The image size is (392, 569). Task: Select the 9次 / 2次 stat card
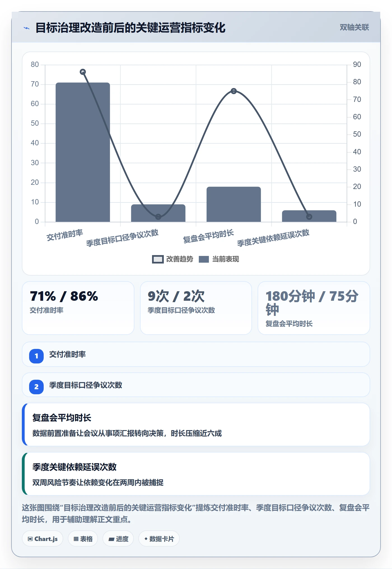click(x=196, y=308)
